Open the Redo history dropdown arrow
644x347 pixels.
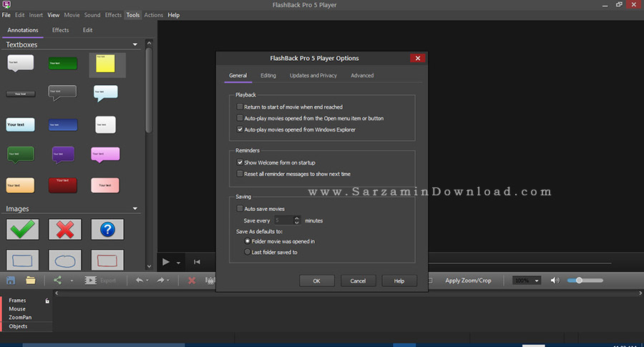[x=168, y=281]
